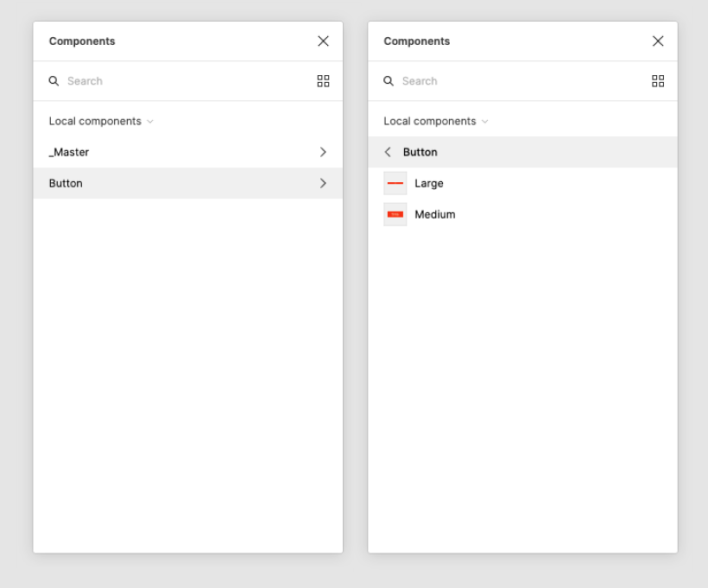Click the Button header title above Large
Image resolution: width=708 pixels, height=588 pixels.
[420, 152]
